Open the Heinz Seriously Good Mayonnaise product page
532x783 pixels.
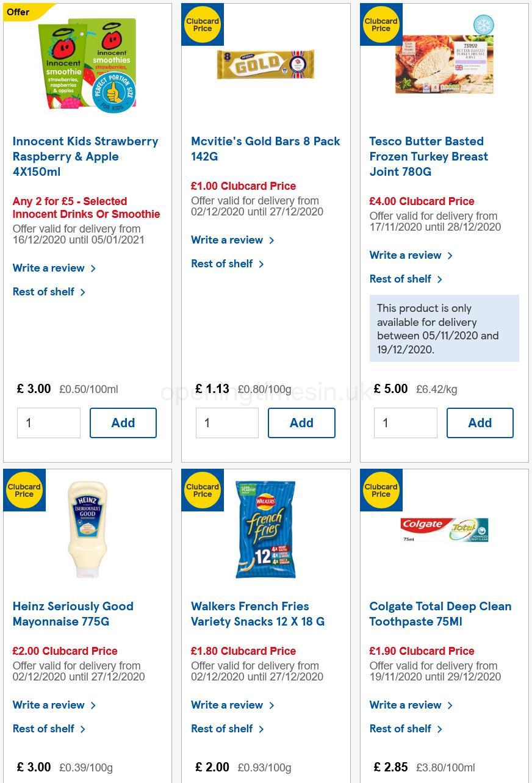(x=73, y=614)
